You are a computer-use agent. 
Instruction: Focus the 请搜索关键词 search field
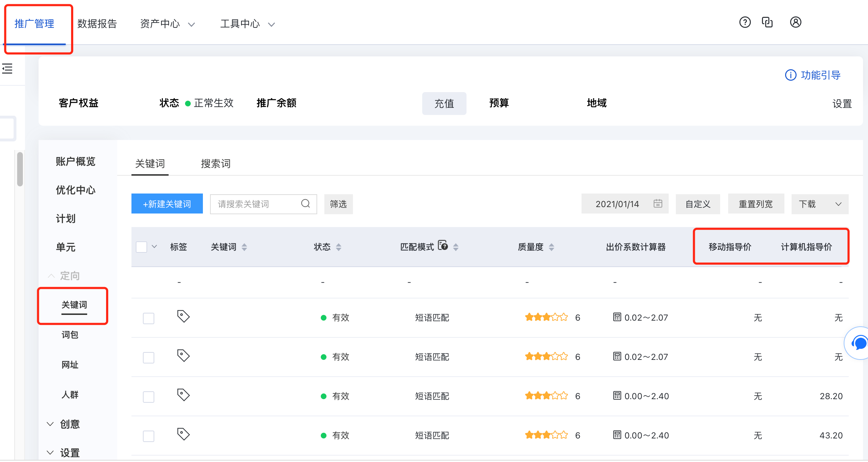[x=264, y=204]
